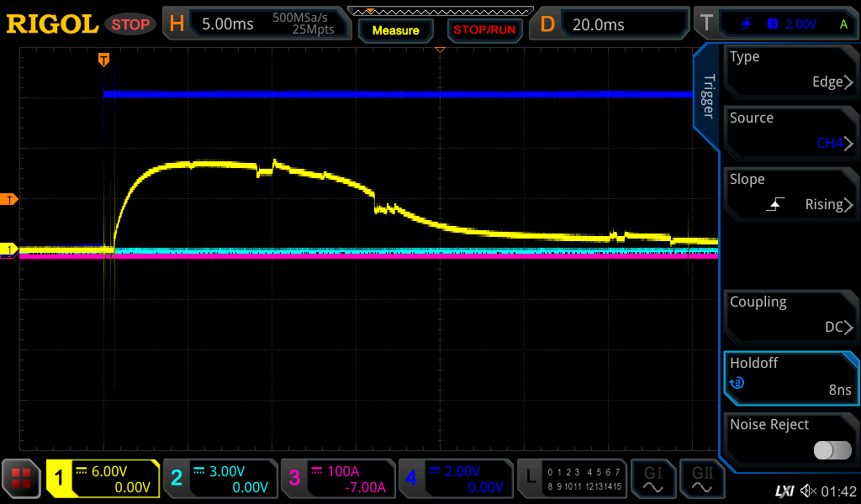Expand the trigger Type Edge option

pos(790,70)
